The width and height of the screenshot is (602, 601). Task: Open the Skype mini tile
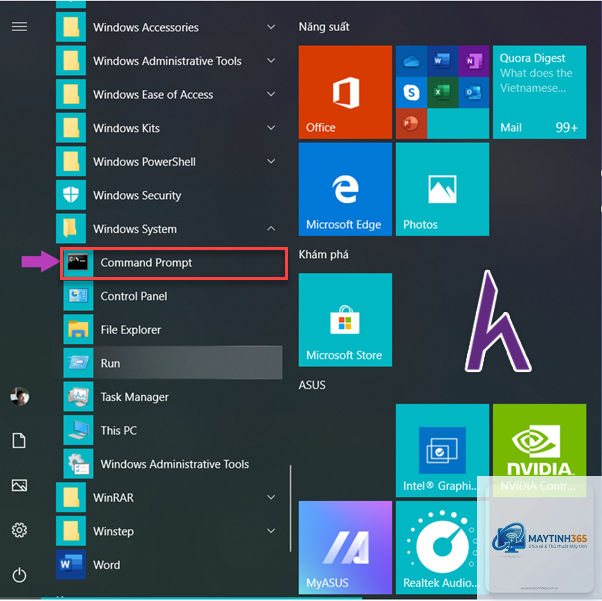pyautogui.click(x=411, y=92)
